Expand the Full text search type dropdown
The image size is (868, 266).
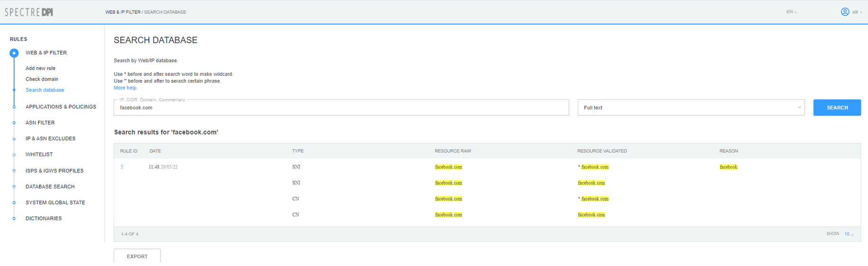690,108
